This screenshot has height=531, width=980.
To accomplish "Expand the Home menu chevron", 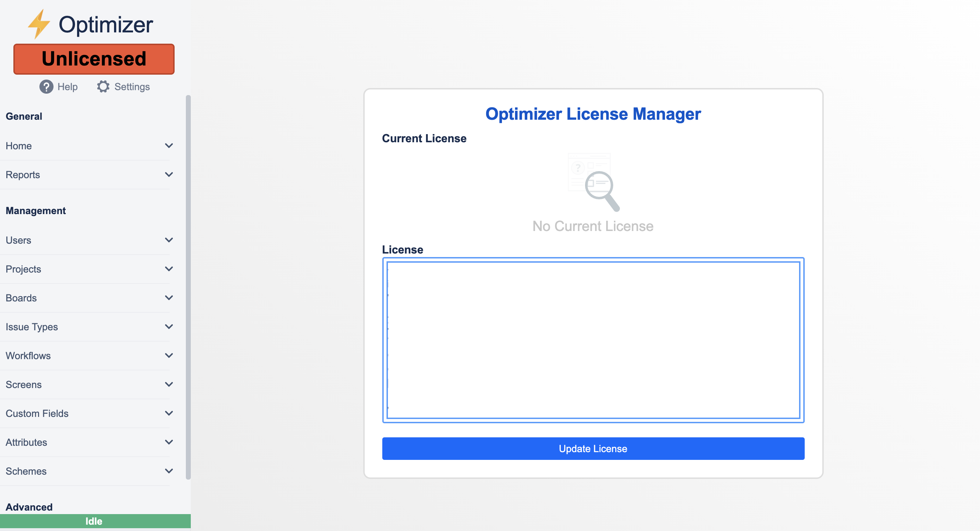I will [x=169, y=146].
